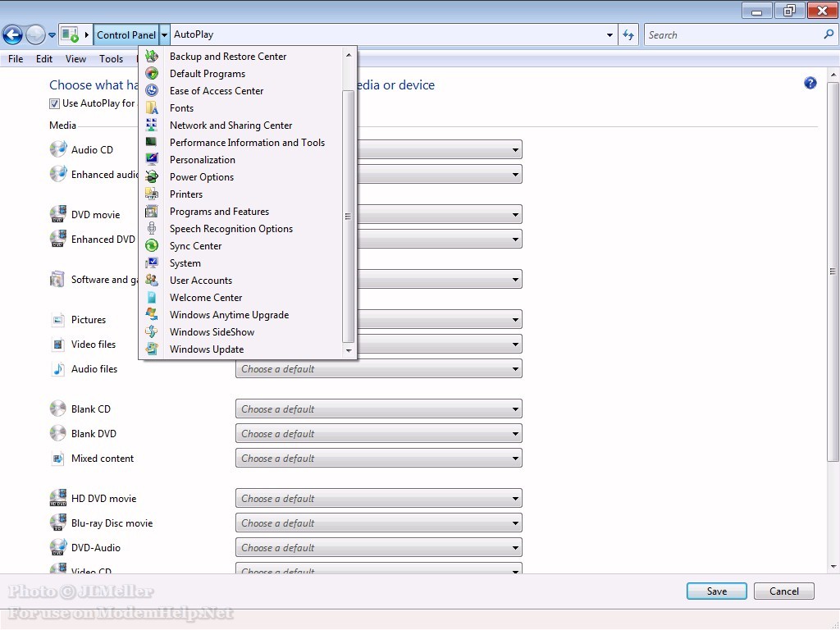Save the AutoPlay settings
Viewport: 840px width, 630px height.
click(x=716, y=591)
